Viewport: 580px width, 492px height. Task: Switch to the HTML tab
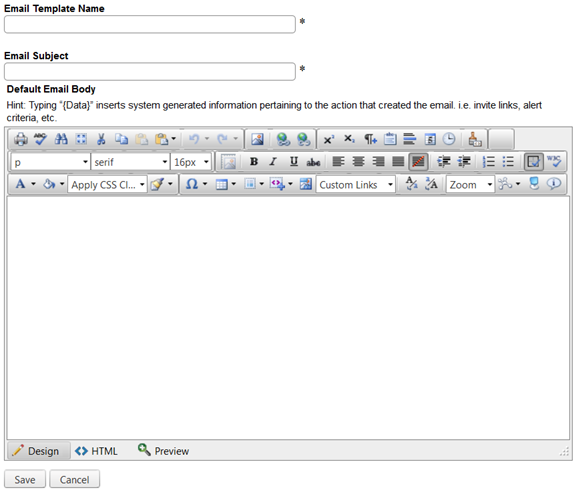tap(97, 451)
